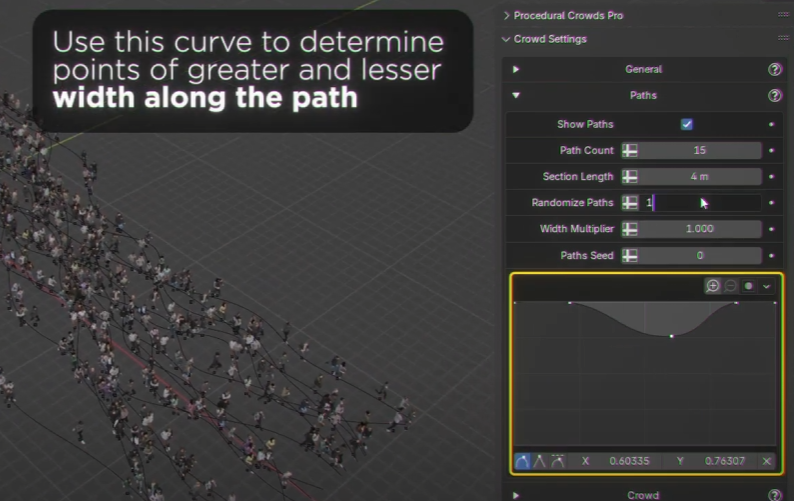Click the animate dot beside Show Paths

coord(771,125)
